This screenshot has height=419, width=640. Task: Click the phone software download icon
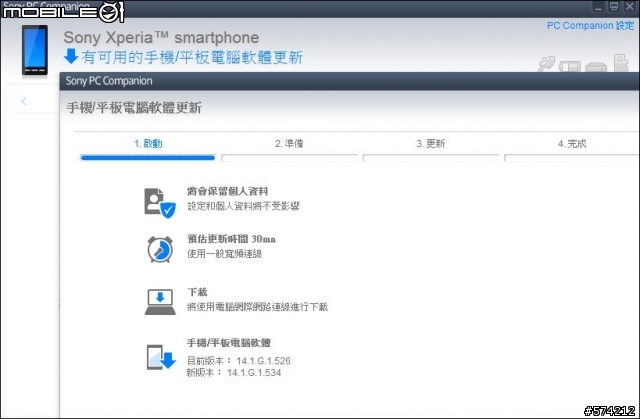(161, 357)
